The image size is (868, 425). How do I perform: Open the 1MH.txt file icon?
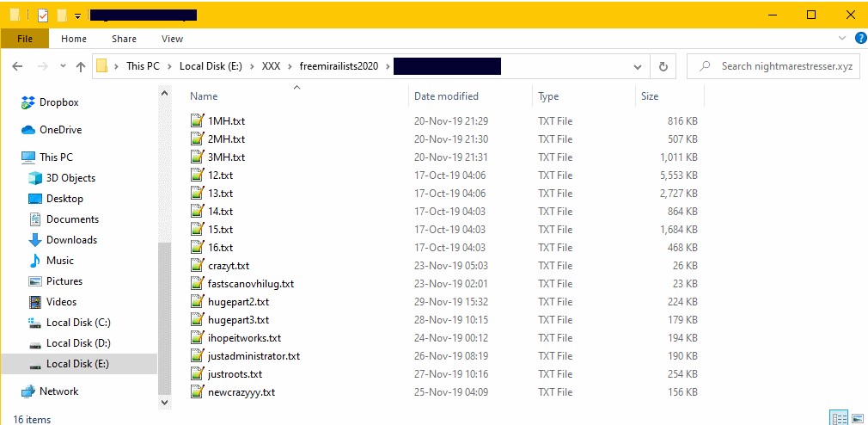click(197, 120)
